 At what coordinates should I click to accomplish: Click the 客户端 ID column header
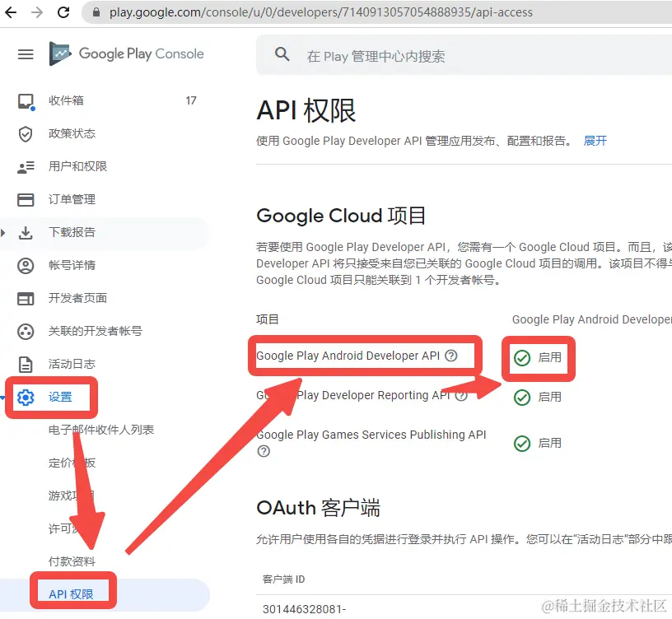tap(284, 579)
